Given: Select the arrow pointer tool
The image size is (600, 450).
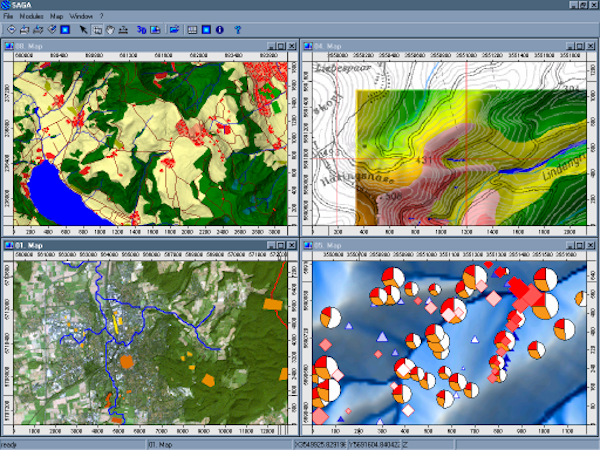Looking at the screenshot, I should click(84, 29).
